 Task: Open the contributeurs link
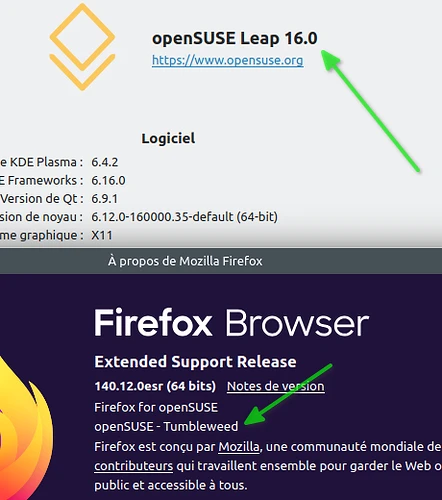(133, 466)
